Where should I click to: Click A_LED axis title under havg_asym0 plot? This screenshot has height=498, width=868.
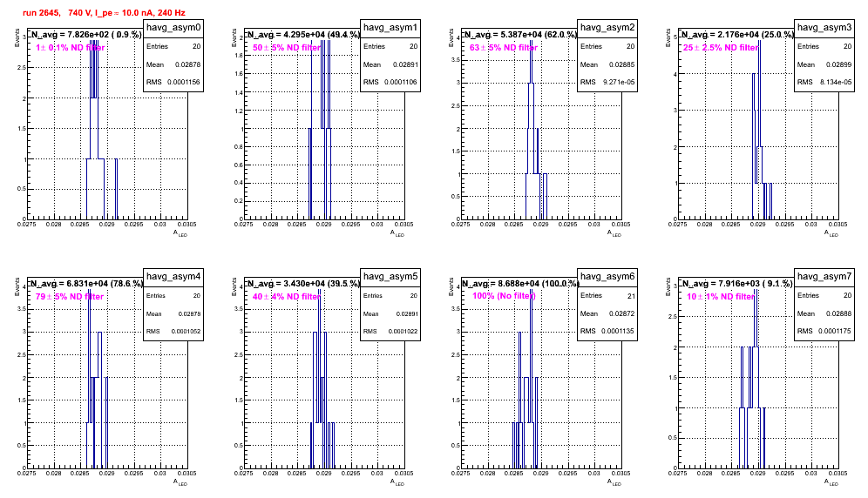[x=180, y=233]
